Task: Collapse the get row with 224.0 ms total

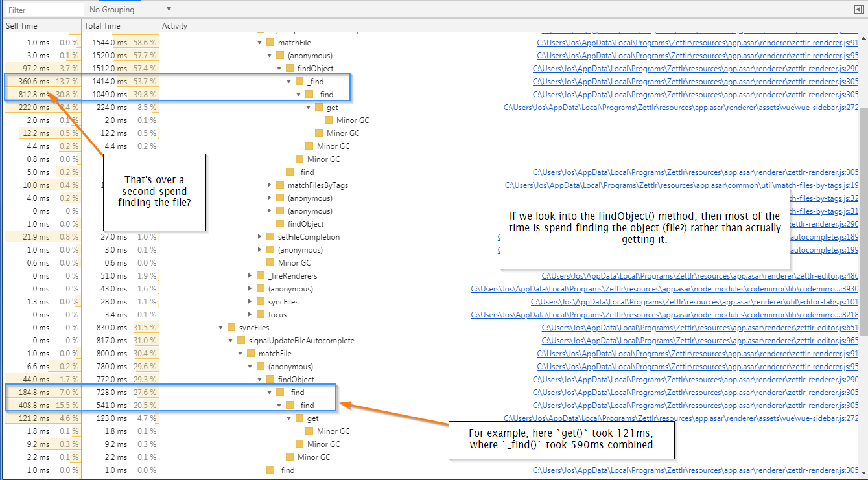Action: pyautogui.click(x=309, y=107)
